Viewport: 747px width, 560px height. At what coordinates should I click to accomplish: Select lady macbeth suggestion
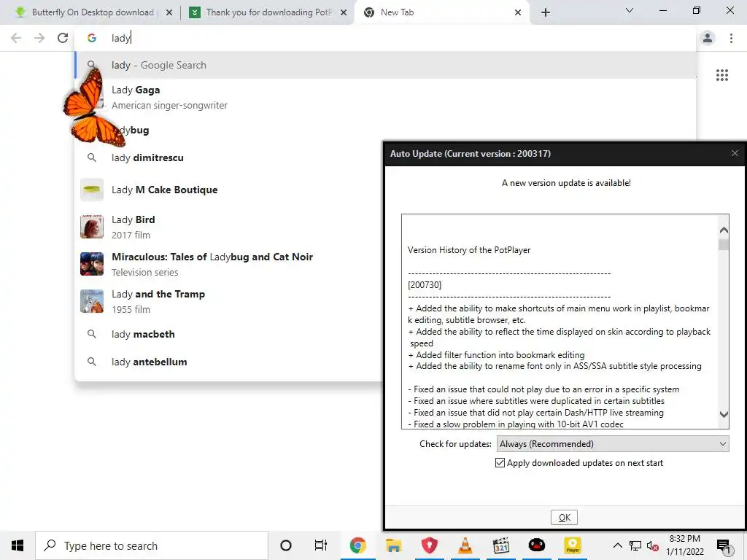tap(228, 334)
